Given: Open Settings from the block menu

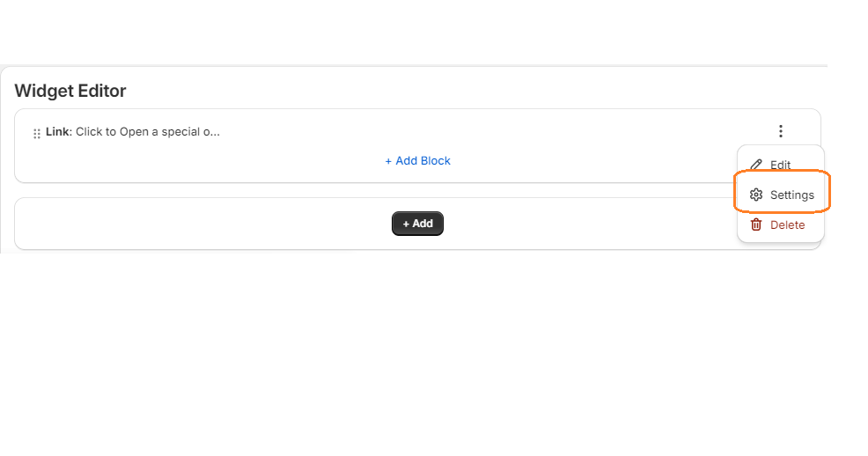Looking at the screenshot, I should click(x=781, y=195).
